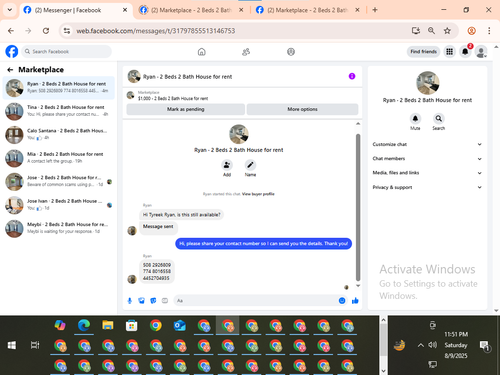Click install app icon in address bar
The height and width of the screenshot is (375, 500).
pyautogui.click(x=416, y=31)
